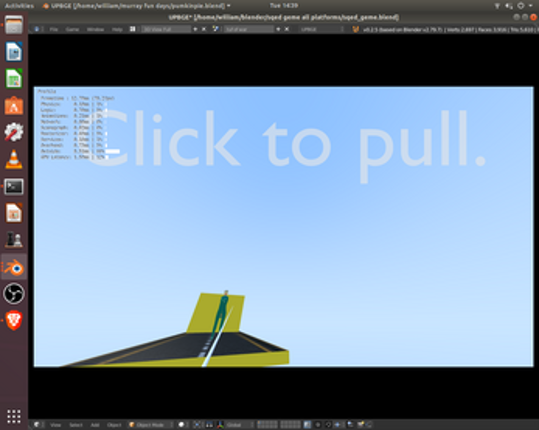This screenshot has width=539, height=430.
Task: Click the scene browse icon in top bar
Action: [216, 29]
